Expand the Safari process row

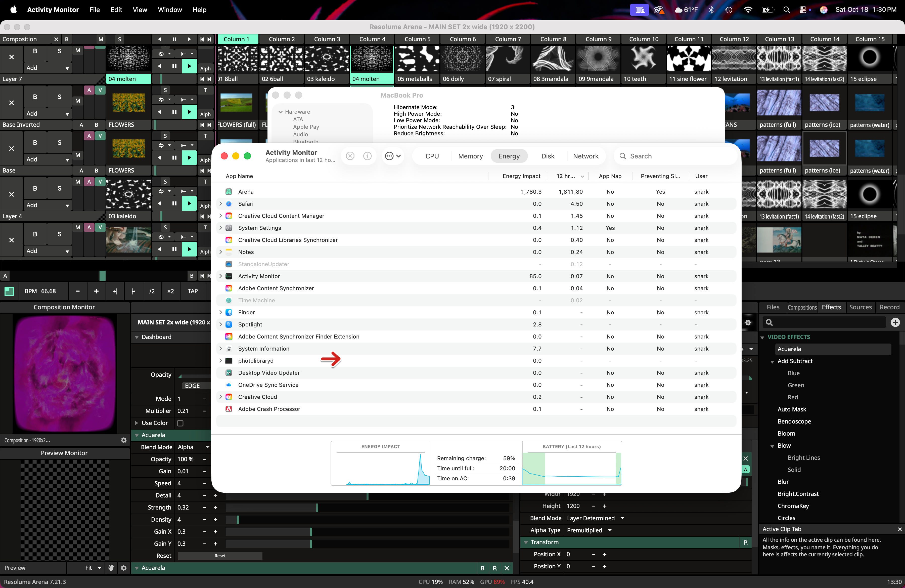tap(220, 204)
